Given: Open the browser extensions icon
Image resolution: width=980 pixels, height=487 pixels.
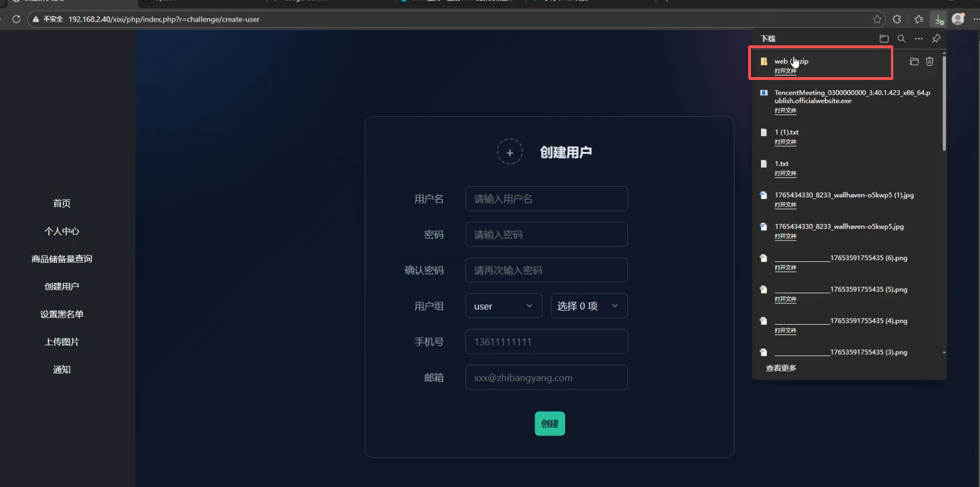Looking at the screenshot, I should tap(897, 19).
